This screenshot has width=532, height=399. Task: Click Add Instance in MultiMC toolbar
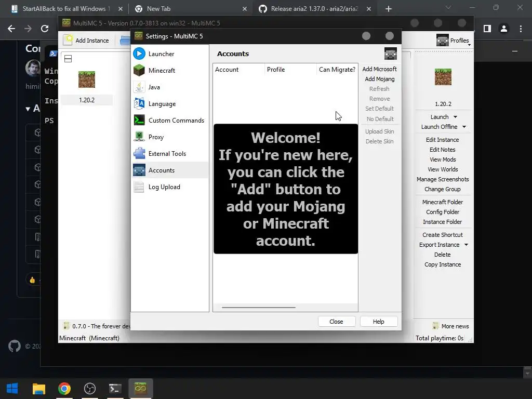[87, 40]
